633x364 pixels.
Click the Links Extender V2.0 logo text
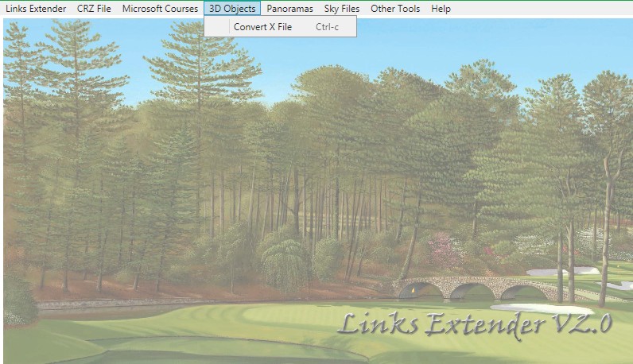pos(475,324)
